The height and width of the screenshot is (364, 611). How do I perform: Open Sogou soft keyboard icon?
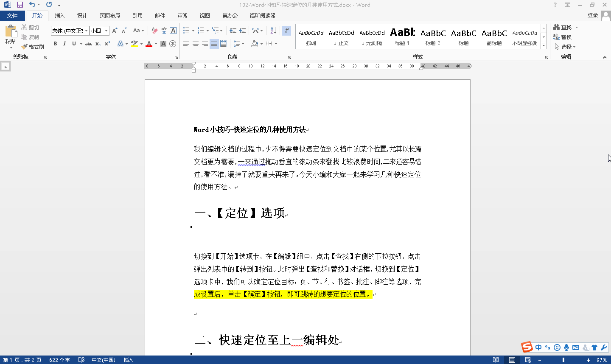tap(576, 347)
